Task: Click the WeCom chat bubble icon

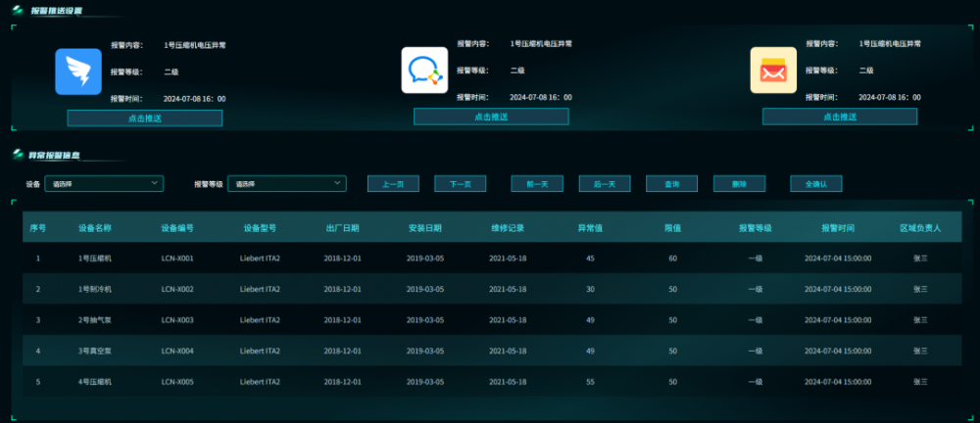Action: (424, 70)
